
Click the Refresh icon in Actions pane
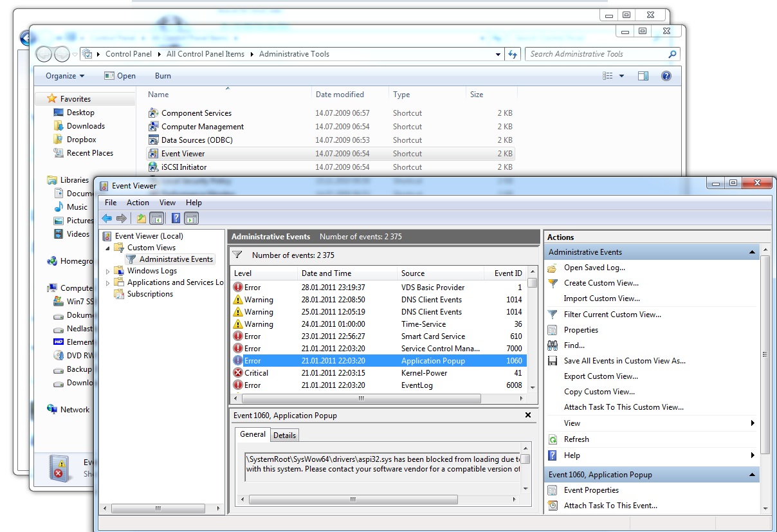tap(553, 439)
